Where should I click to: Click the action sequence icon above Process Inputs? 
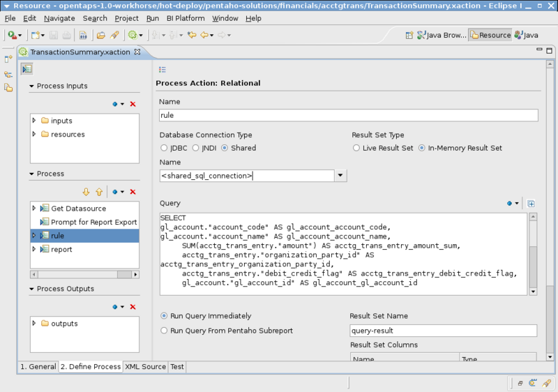[x=27, y=69]
